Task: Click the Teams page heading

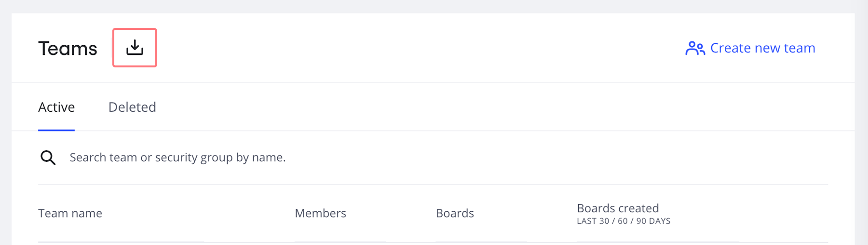Action: [x=68, y=48]
